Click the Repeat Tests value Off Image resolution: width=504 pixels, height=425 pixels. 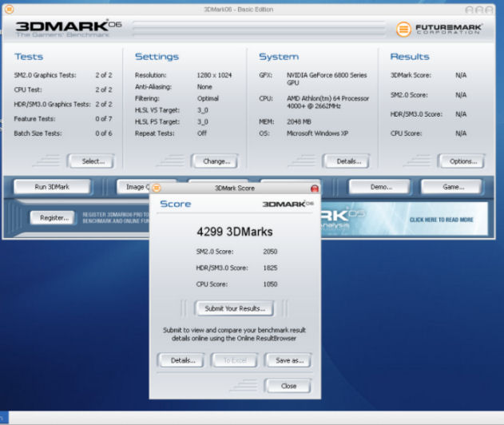(202, 133)
